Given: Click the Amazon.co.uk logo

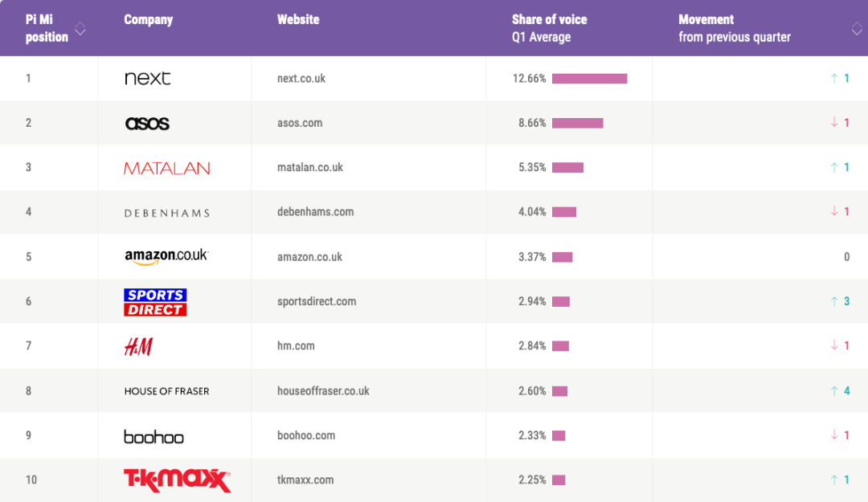Looking at the screenshot, I should tap(166, 256).
